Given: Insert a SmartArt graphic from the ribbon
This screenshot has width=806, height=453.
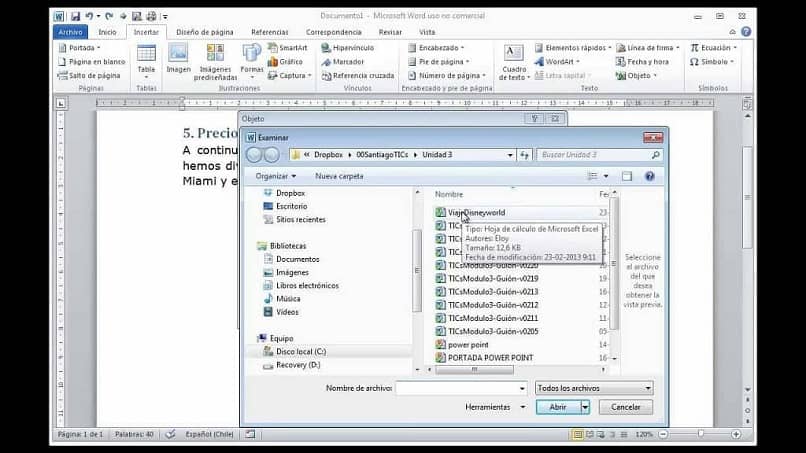Looking at the screenshot, I should coord(287,48).
